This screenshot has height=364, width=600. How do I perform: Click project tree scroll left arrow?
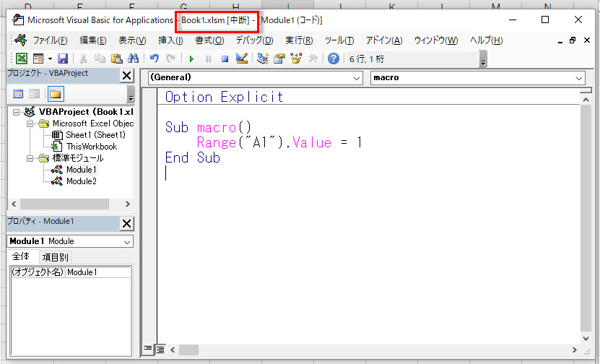[x=14, y=204]
